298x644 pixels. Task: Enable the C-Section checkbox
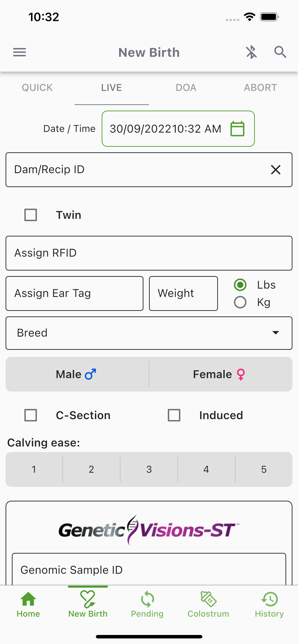coord(31,415)
